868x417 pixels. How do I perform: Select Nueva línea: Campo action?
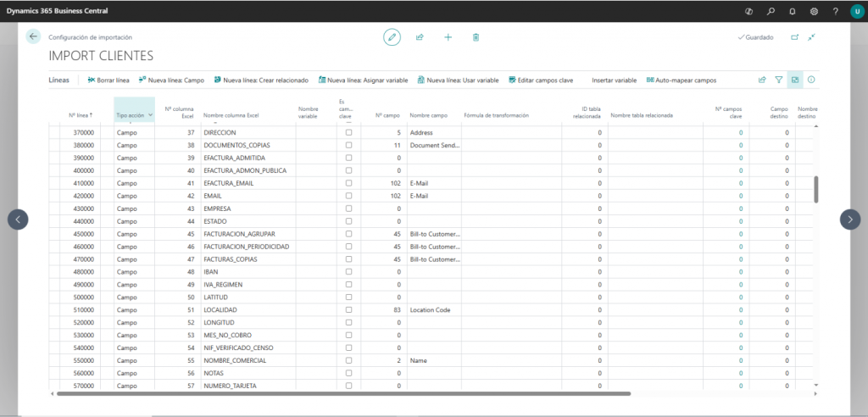171,80
